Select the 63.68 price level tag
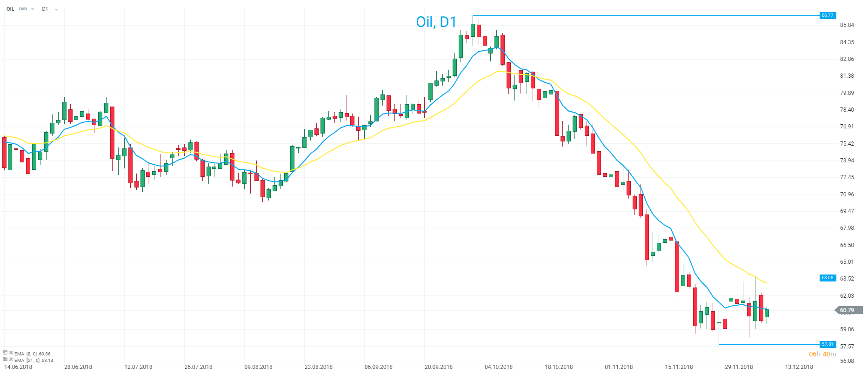The width and height of the screenshot is (868, 375). (x=828, y=278)
